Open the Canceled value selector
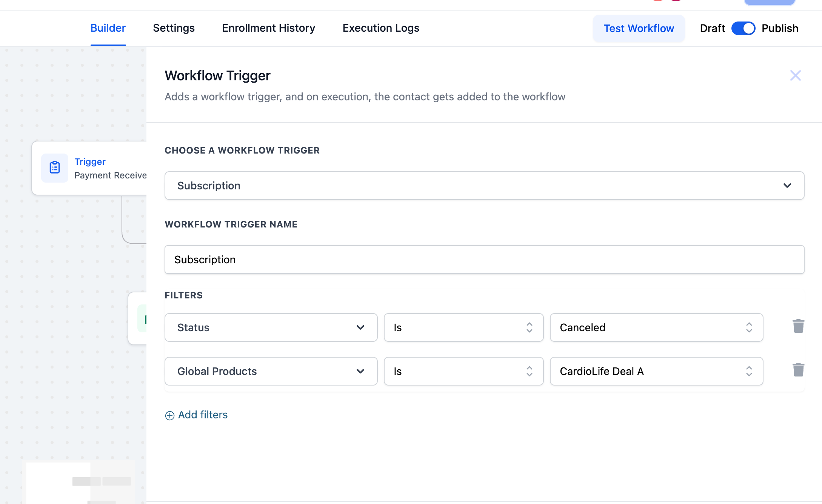Image resolution: width=822 pixels, height=504 pixels. [x=656, y=327]
